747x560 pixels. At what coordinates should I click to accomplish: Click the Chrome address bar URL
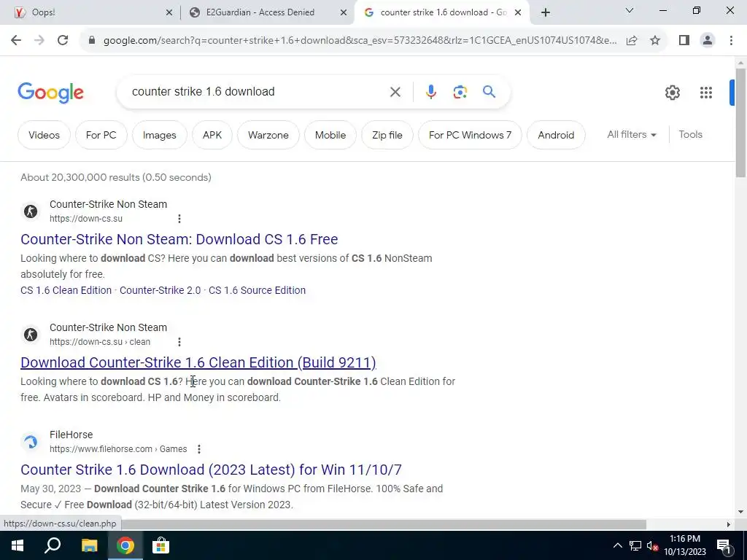point(360,41)
